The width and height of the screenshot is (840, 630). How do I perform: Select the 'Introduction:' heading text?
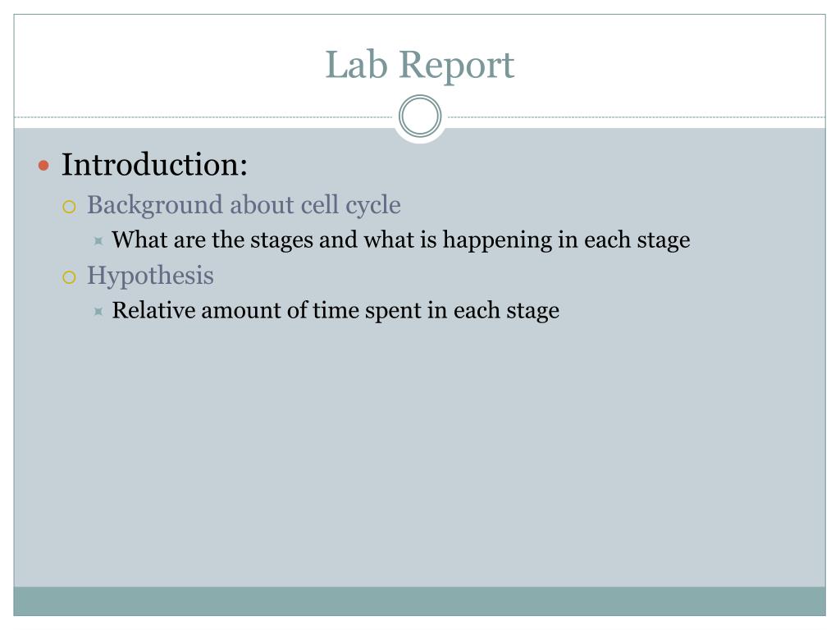154,164
